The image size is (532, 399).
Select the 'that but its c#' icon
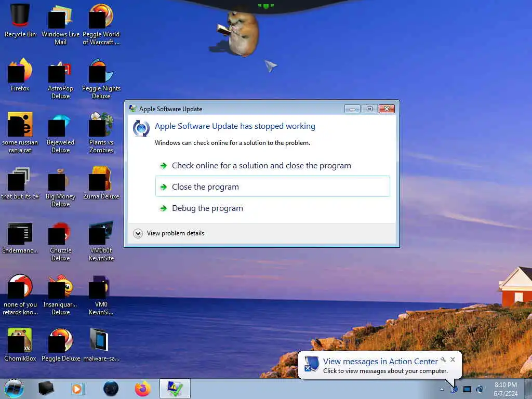pyautogui.click(x=20, y=183)
